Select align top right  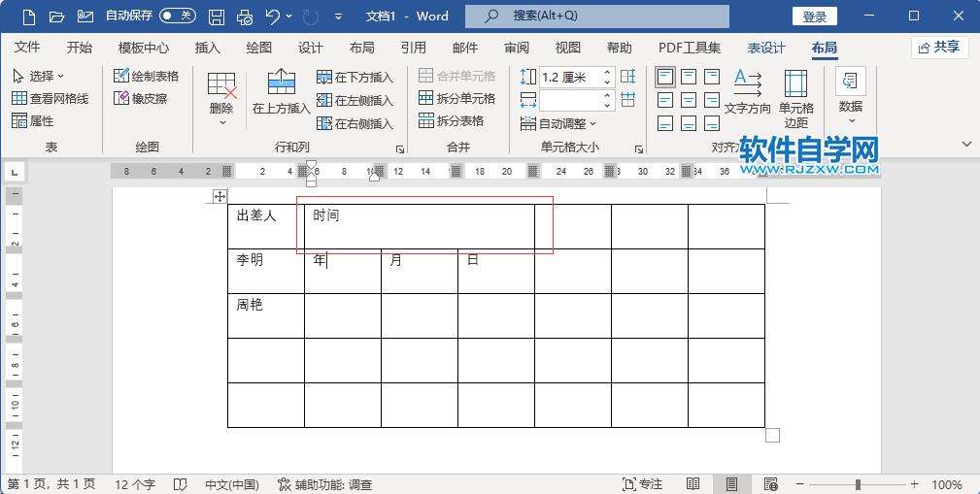pyautogui.click(x=712, y=77)
